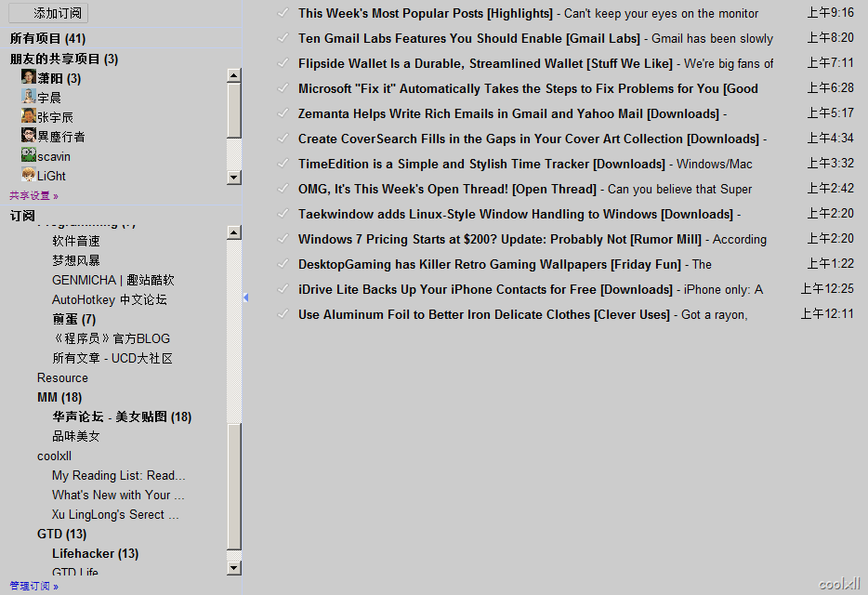Open 'Ten Gmail Labs Features You Should Enable' post

[x=469, y=38]
